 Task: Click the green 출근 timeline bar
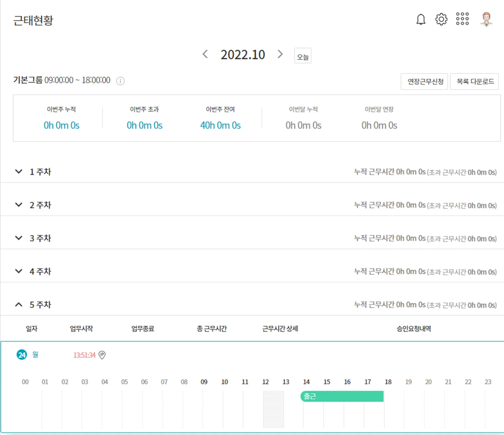tap(342, 396)
